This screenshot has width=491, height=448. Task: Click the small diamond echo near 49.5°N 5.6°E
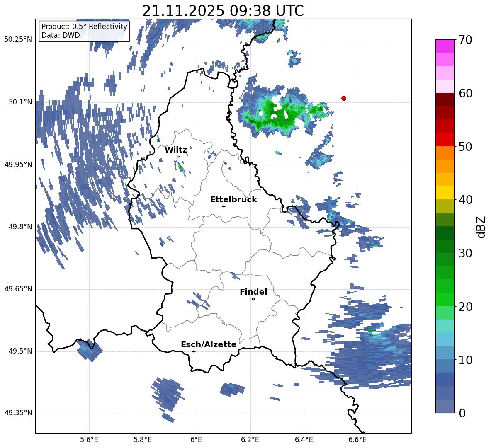point(89,350)
